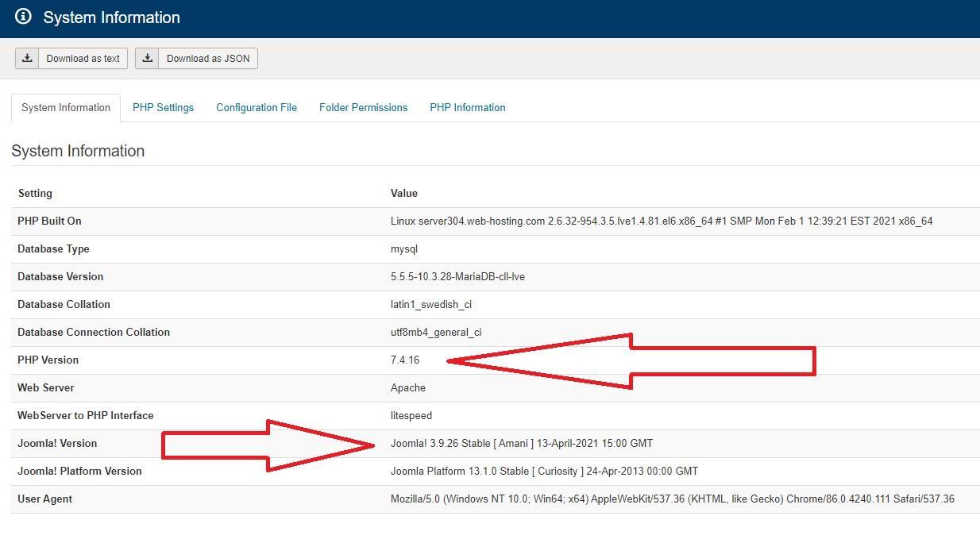Switch to the PHP Settings tab
980x543 pixels.
pyautogui.click(x=163, y=107)
